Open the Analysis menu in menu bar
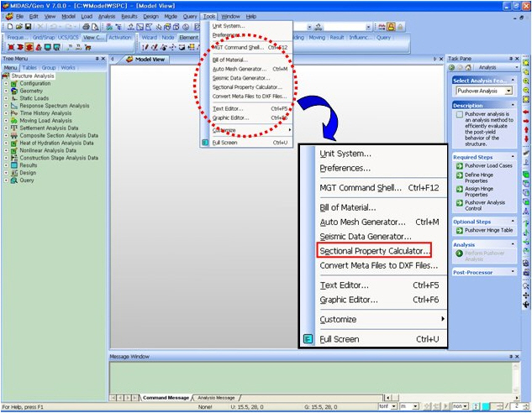The height and width of the screenshot is (413, 532). point(107,16)
